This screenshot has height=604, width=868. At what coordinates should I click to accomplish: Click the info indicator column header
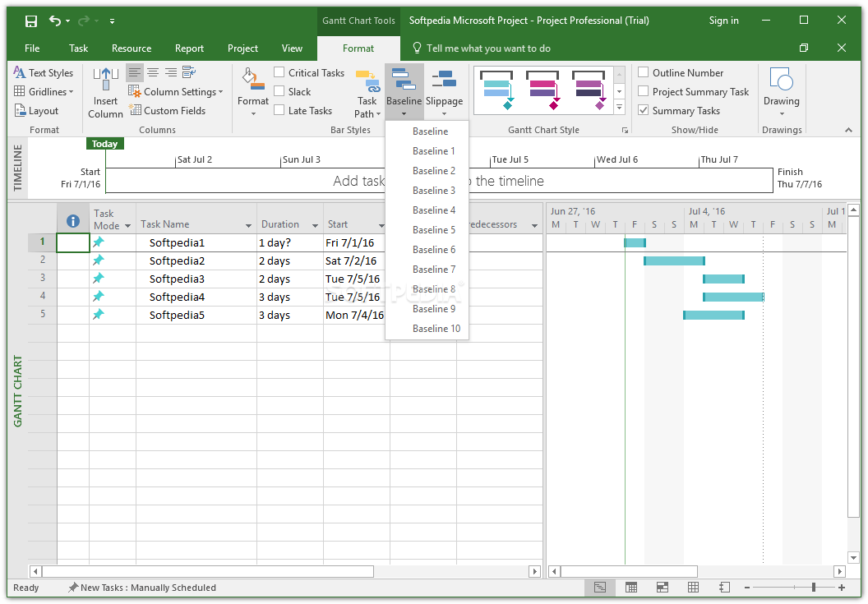(72, 221)
